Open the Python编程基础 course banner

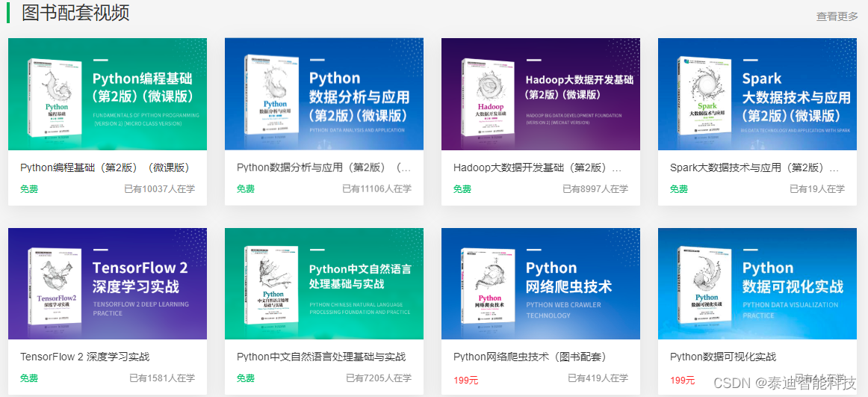point(108,94)
